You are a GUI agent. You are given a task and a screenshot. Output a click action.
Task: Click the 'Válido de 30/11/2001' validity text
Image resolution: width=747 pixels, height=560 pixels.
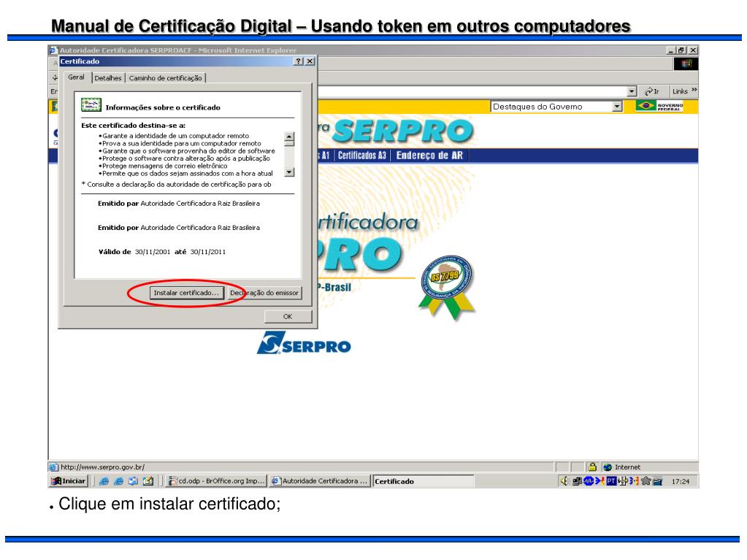click(162, 252)
